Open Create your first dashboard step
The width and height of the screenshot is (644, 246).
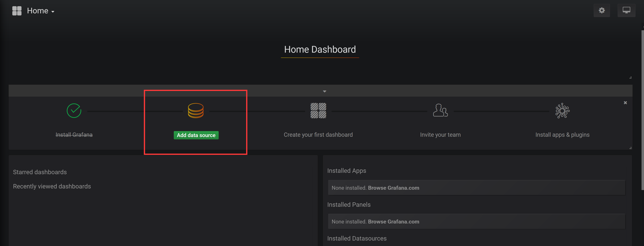[318, 135]
